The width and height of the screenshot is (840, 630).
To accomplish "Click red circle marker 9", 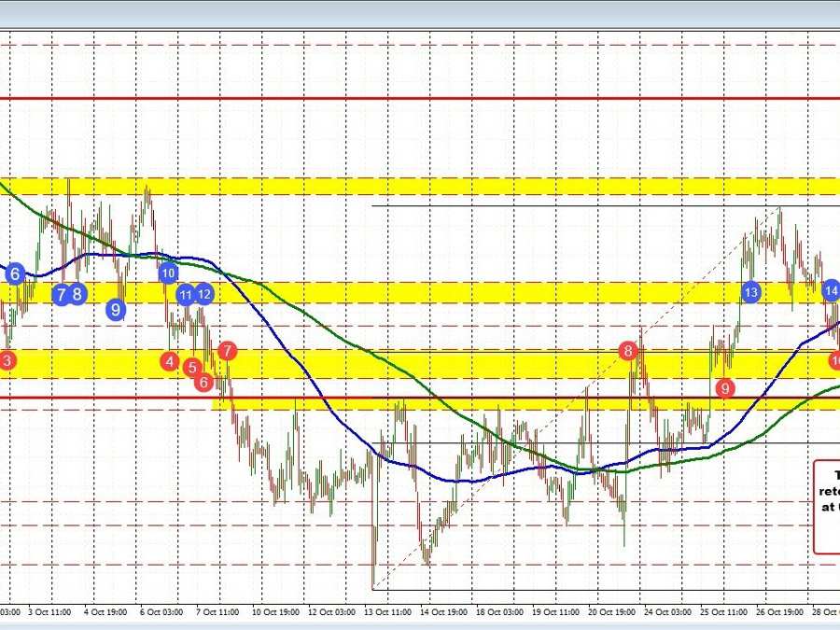I will 724,386.
